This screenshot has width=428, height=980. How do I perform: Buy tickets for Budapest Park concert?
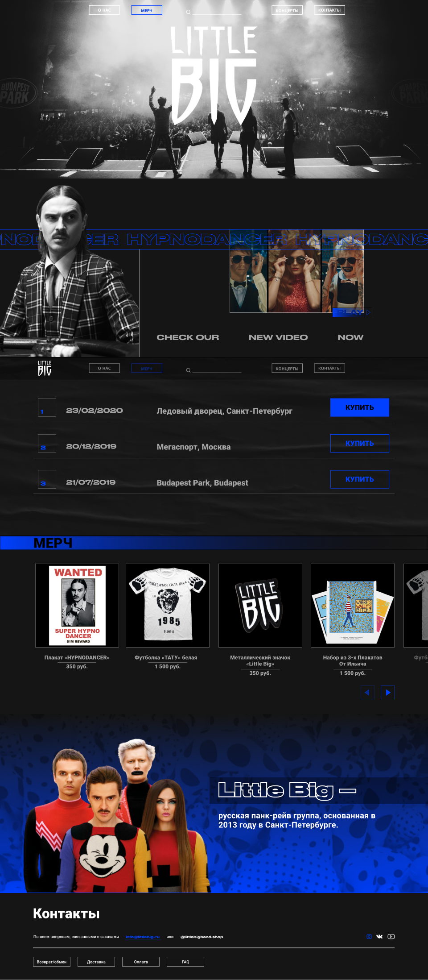pyautogui.click(x=360, y=479)
